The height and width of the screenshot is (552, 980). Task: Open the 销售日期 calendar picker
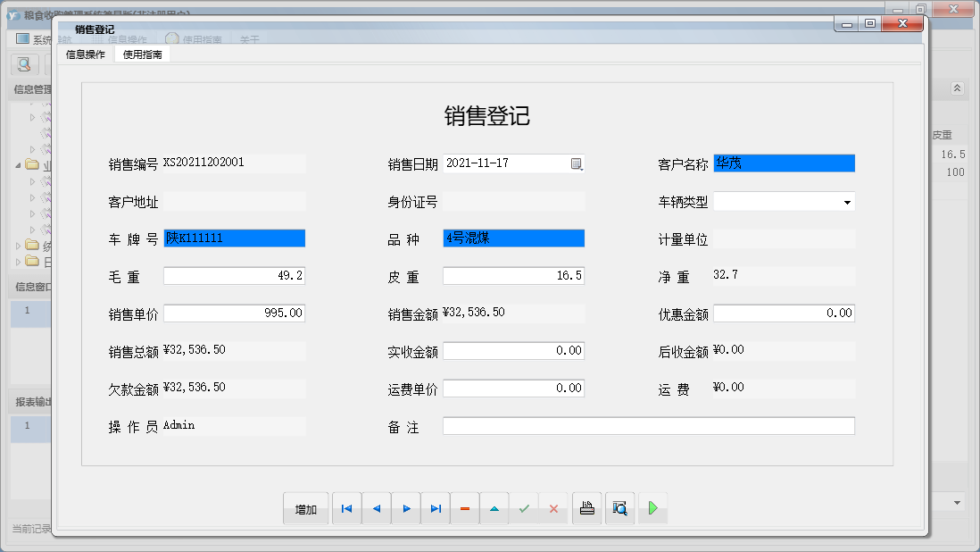pos(577,163)
